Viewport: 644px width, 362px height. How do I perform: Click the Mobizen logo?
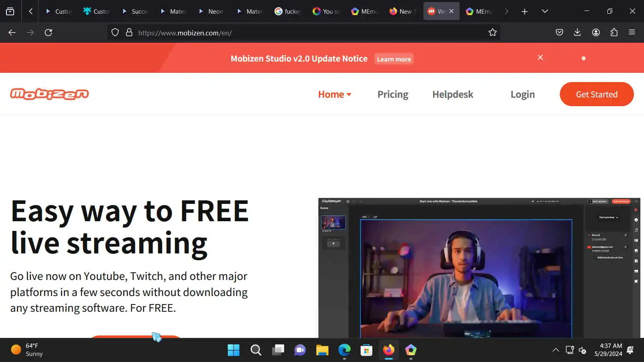[x=50, y=94]
